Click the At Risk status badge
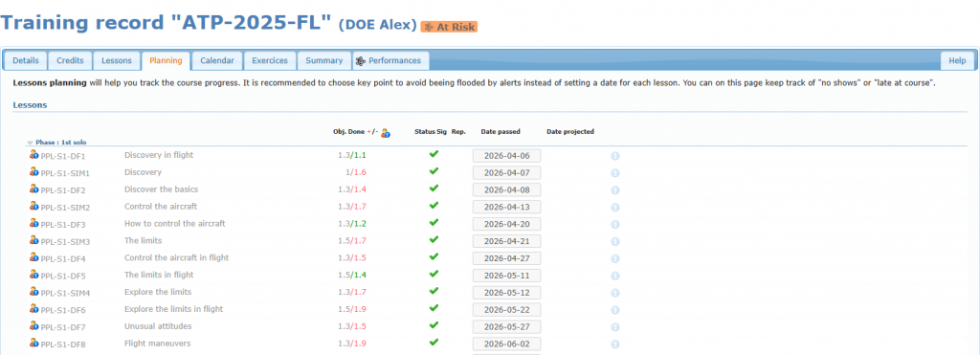The height and width of the screenshot is (355, 980). (449, 27)
